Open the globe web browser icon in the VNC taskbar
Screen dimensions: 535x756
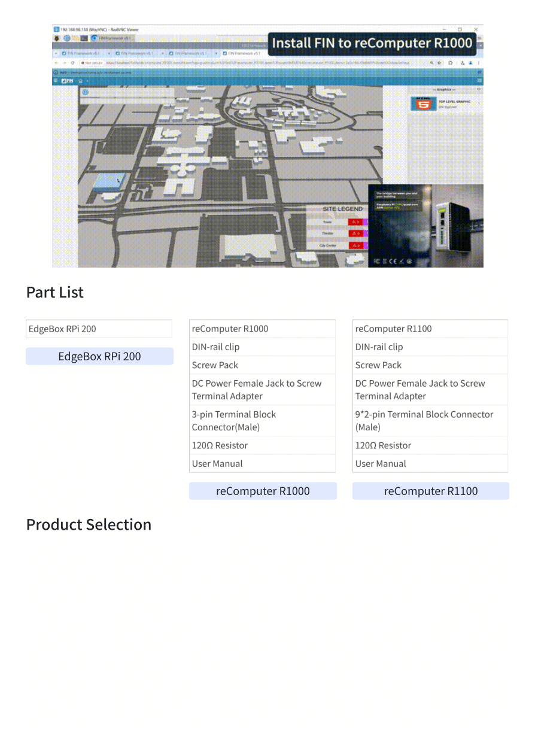point(66,38)
